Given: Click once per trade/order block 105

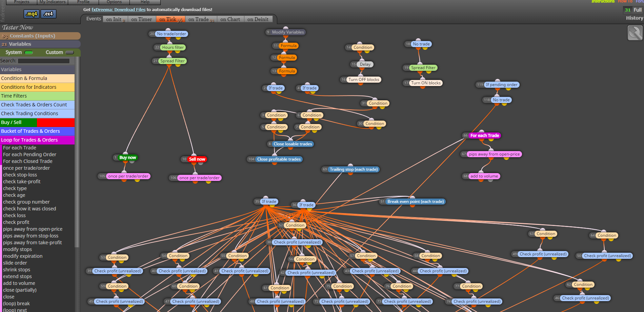Looking at the screenshot, I should [128, 176].
